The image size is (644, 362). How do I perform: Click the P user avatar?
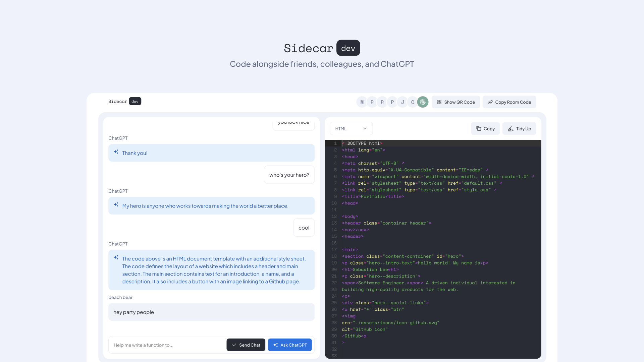point(392,102)
